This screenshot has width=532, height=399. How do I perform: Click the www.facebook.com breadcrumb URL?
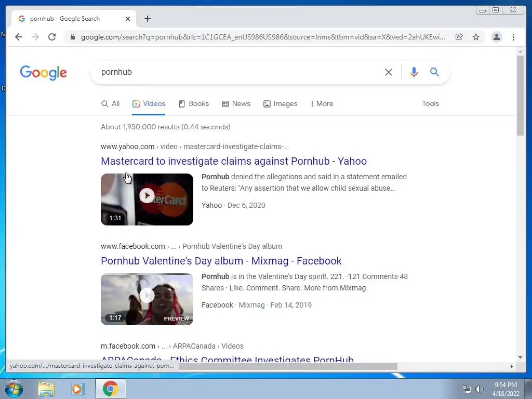coord(132,246)
